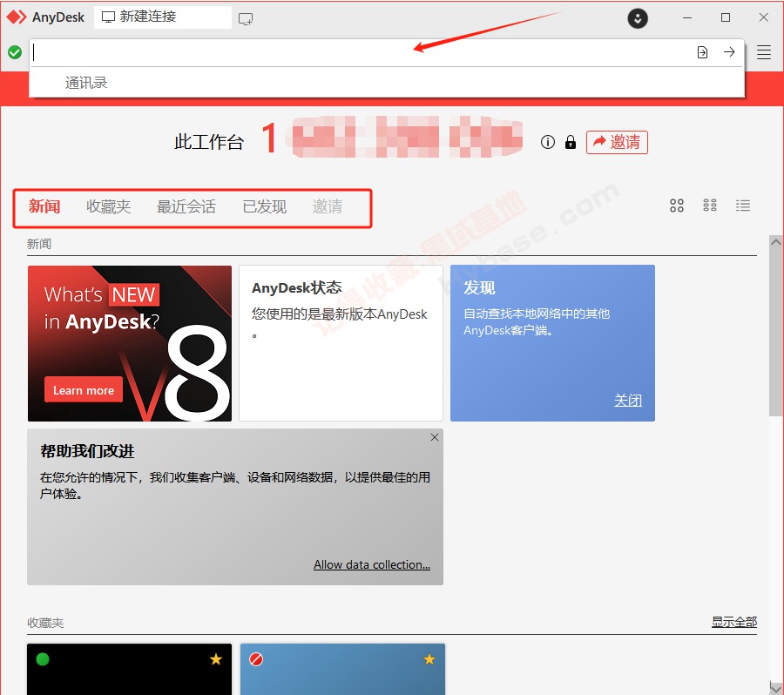Image resolution: width=784 pixels, height=695 pixels.
Task: Open the hamburger main menu
Action: coord(763,52)
